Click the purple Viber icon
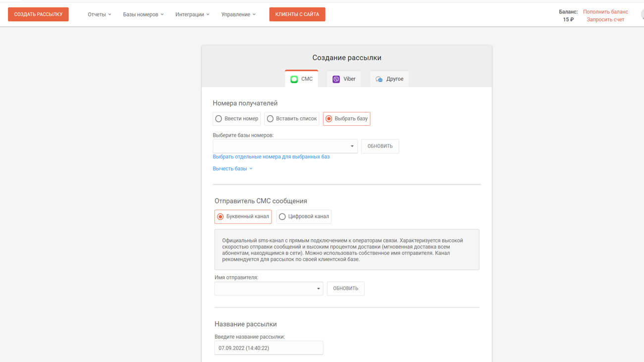 click(336, 79)
